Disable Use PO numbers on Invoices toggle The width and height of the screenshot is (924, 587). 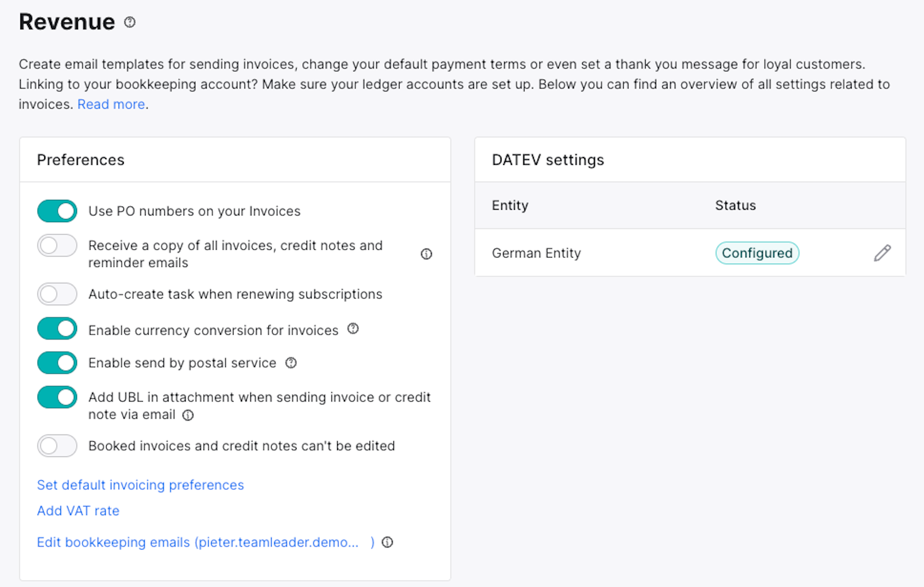coord(57,211)
